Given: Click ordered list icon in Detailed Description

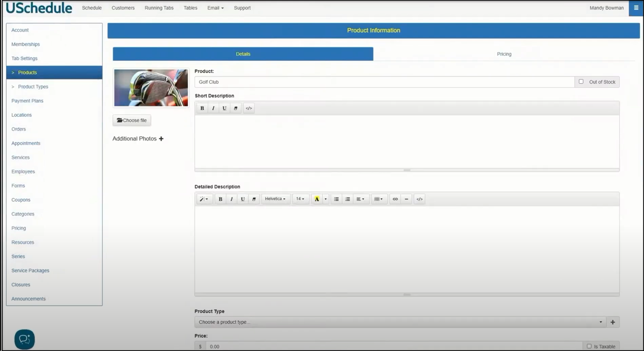Looking at the screenshot, I should tap(348, 199).
